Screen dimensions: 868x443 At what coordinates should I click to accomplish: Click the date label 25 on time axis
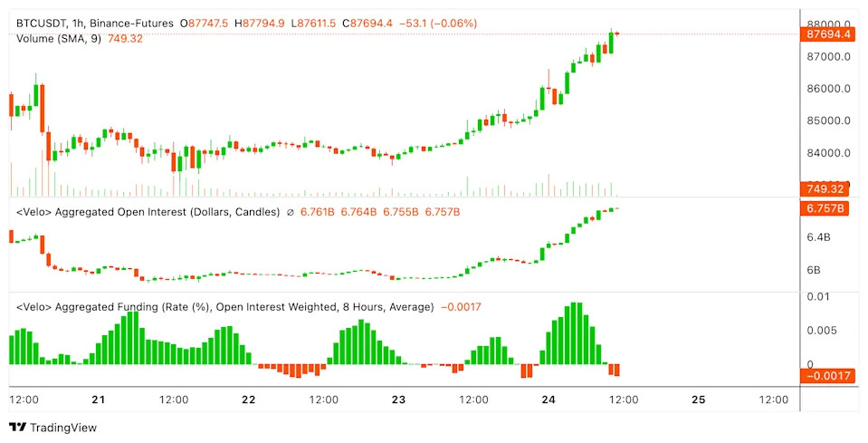(x=699, y=400)
